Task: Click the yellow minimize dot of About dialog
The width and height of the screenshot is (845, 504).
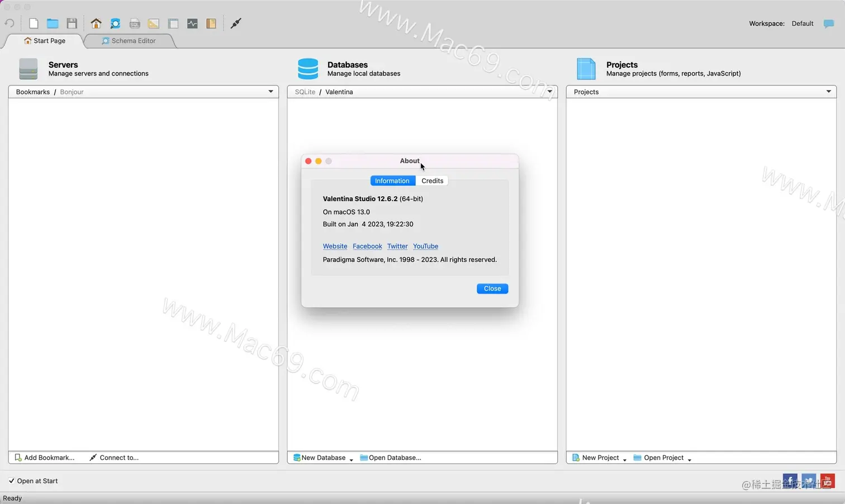Action: point(319,161)
